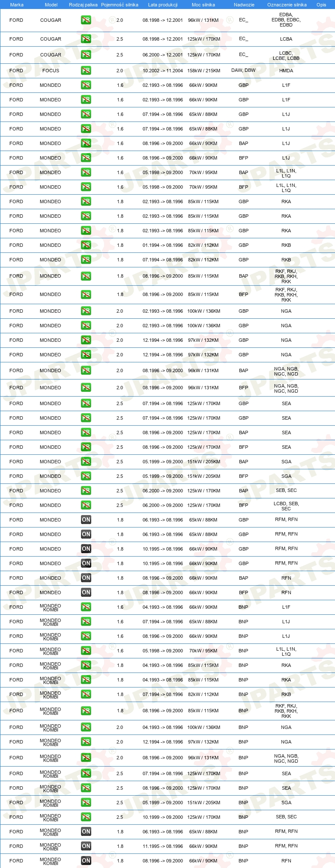This screenshot has width=335, height=868.
Task: Click the Pojemność silnika column header
Action: [x=120, y=5]
